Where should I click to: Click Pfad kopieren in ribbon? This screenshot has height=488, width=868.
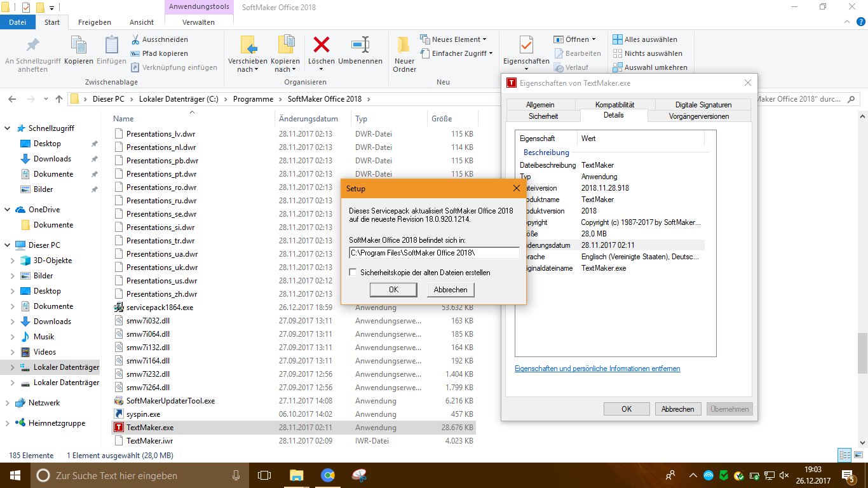tap(159, 53)
